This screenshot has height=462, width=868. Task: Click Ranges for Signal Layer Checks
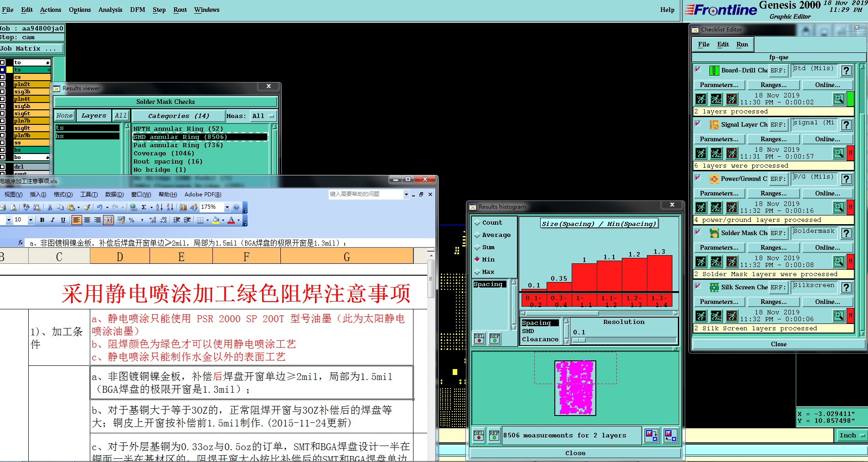[x=774, y=139]
